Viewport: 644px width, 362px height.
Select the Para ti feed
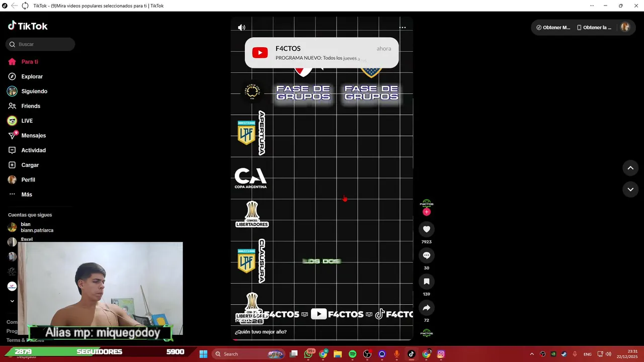click(x=23, y=62)
